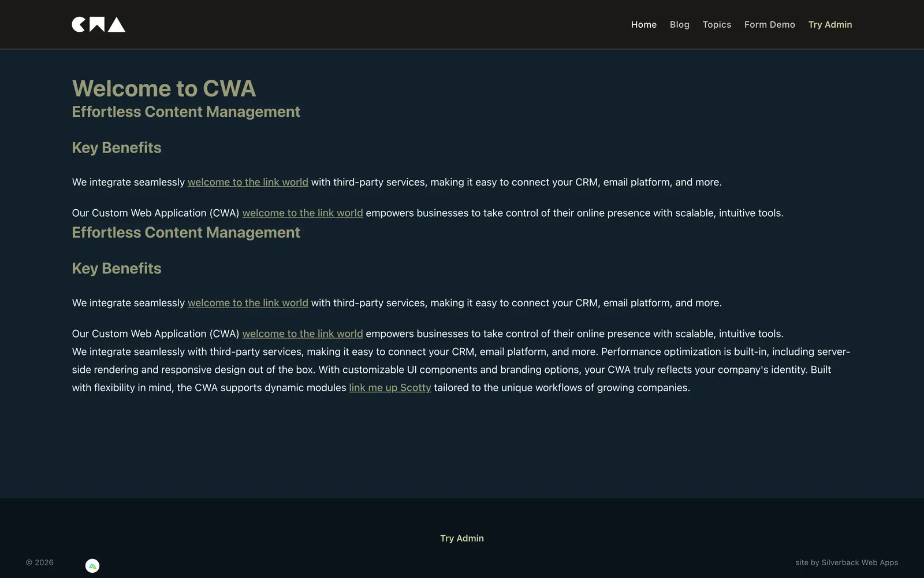Image resolution: width=924 pixels, height=578 pixels.
Task: Click the Try Admin link in the footer
Action: 462,538
